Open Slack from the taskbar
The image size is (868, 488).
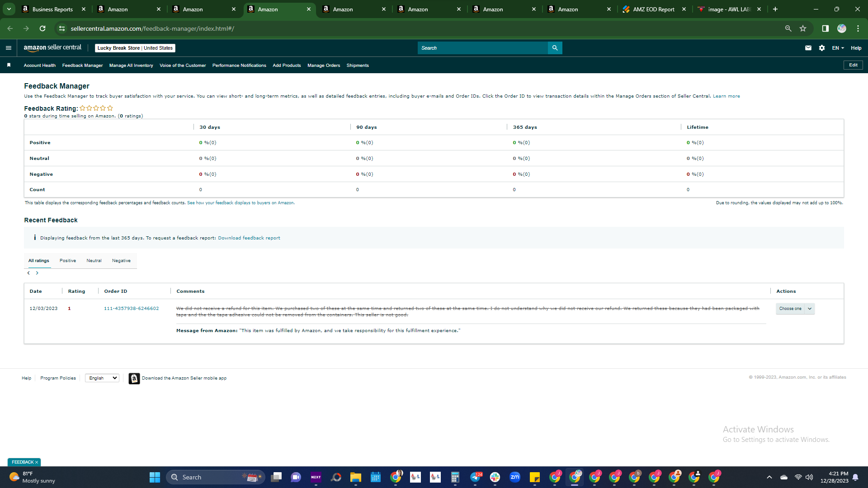pyautogui.click(x=495, y=477)
